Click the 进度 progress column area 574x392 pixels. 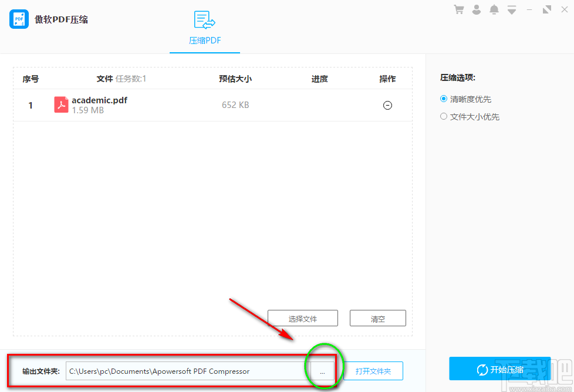(319, 78)
